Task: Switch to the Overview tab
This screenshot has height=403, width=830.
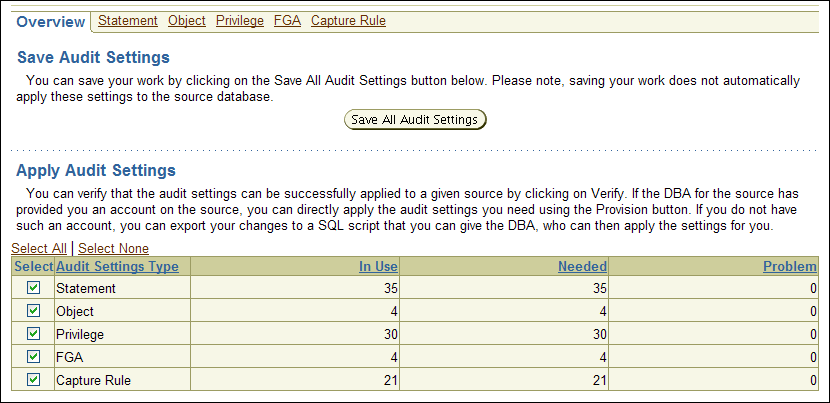Action: coord(51,21)
